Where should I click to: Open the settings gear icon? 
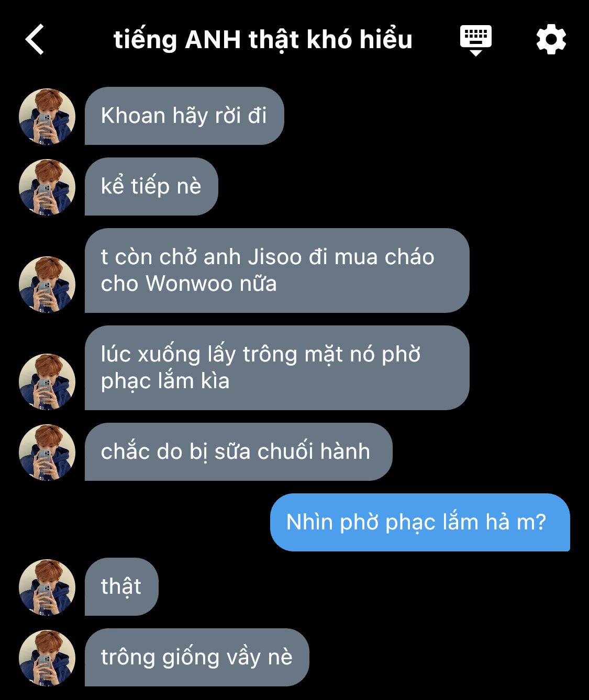coord(551,39)
